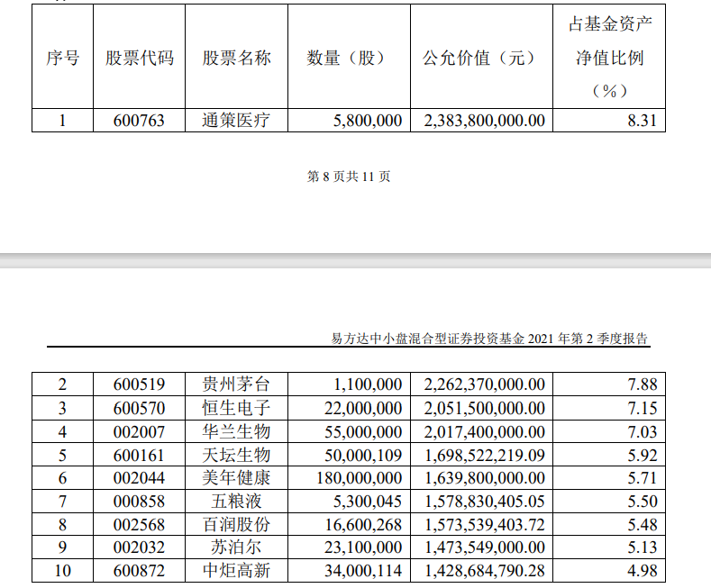This screenshot has height=588, width=711.
Task: Click the page footer 第 8 页共 11 页
Action: 348,176
